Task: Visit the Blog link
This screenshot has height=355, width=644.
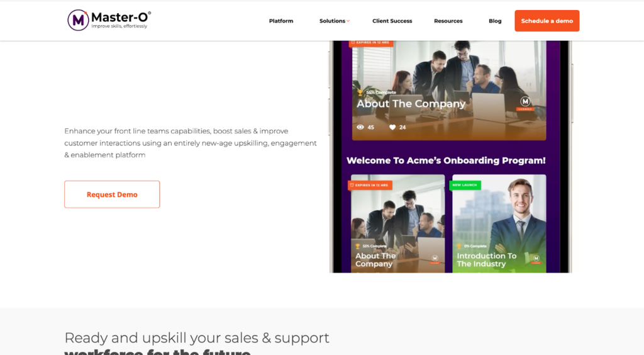Action: pos(495,21)
